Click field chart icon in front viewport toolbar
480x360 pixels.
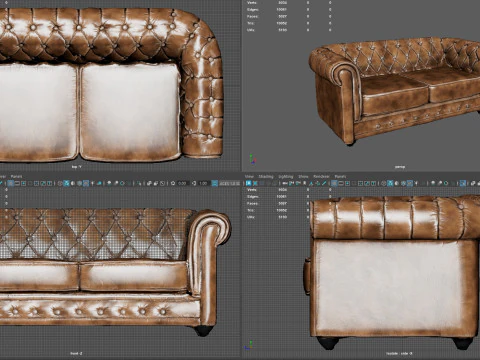[x=36, y=183]
